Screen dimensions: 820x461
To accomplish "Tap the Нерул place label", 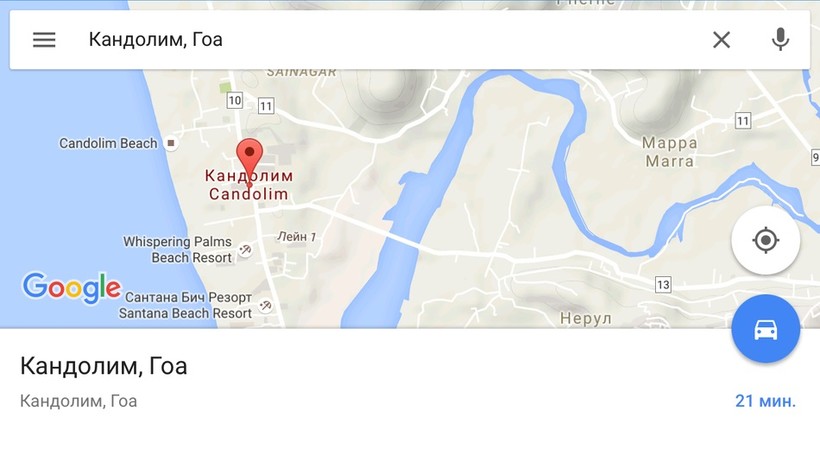I will [x=586, y=318].
